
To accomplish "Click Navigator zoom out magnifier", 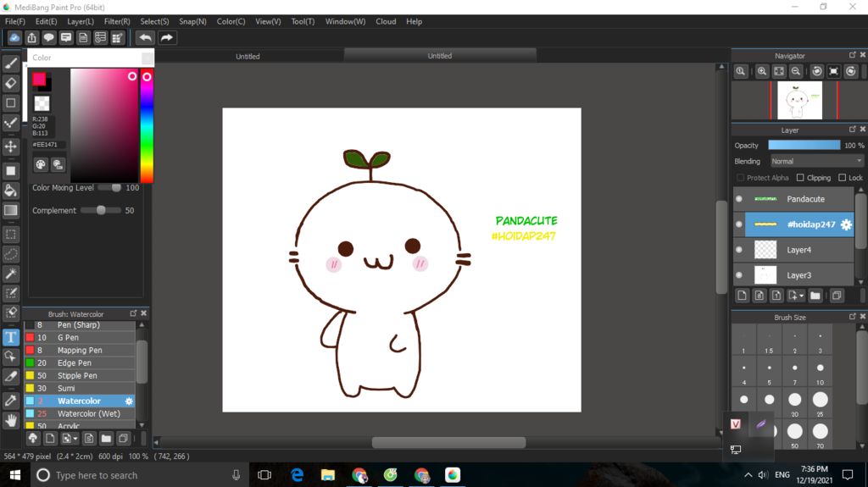I will point(795,71).
